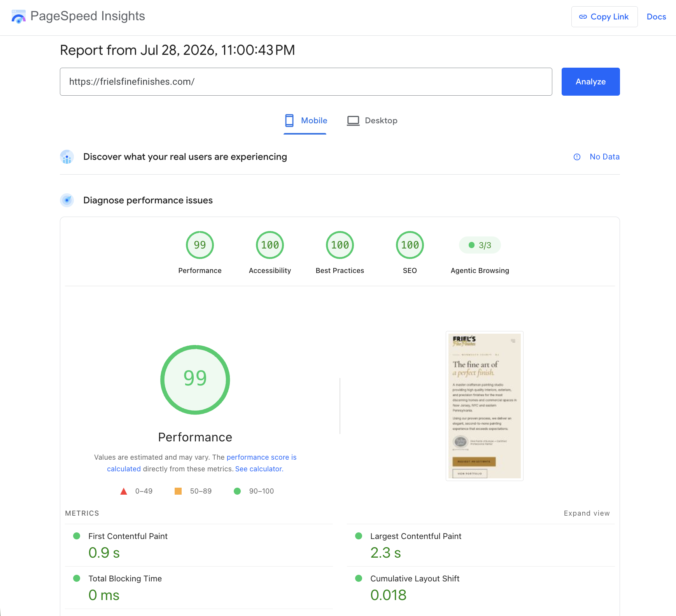Click the First Contentful Paint label
The height and width of the screenshot is (616, 676).
point(128,536)
